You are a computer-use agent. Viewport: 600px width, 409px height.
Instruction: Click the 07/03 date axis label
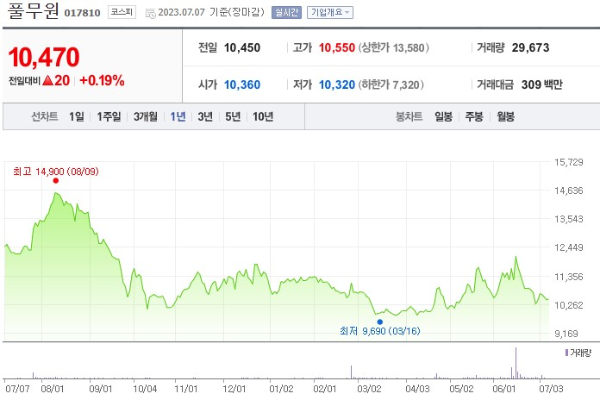(551, 389)
